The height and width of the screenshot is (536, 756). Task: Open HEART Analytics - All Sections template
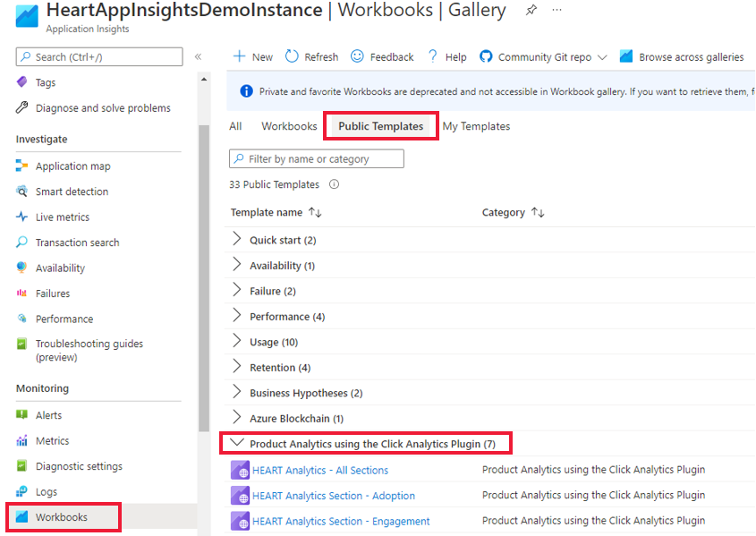tap(320, 470)
